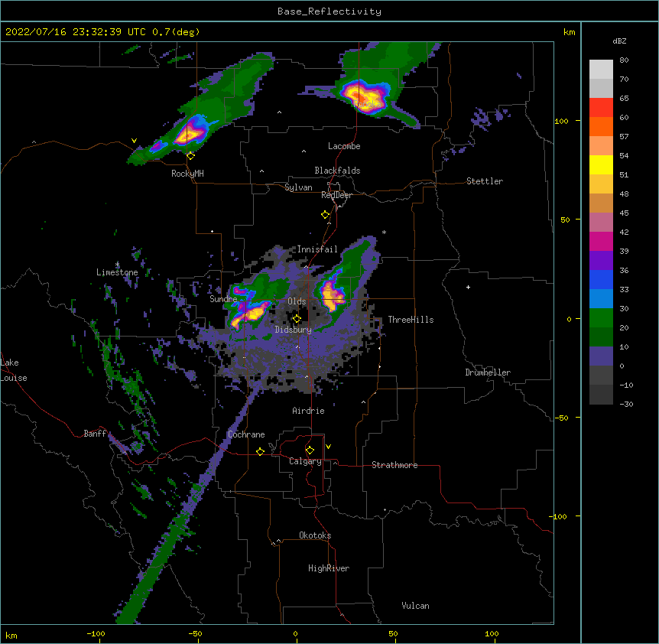Select the Sylvan map label
Screen dimensions: 659x644
pyautogui.click(x=298, y=187)
